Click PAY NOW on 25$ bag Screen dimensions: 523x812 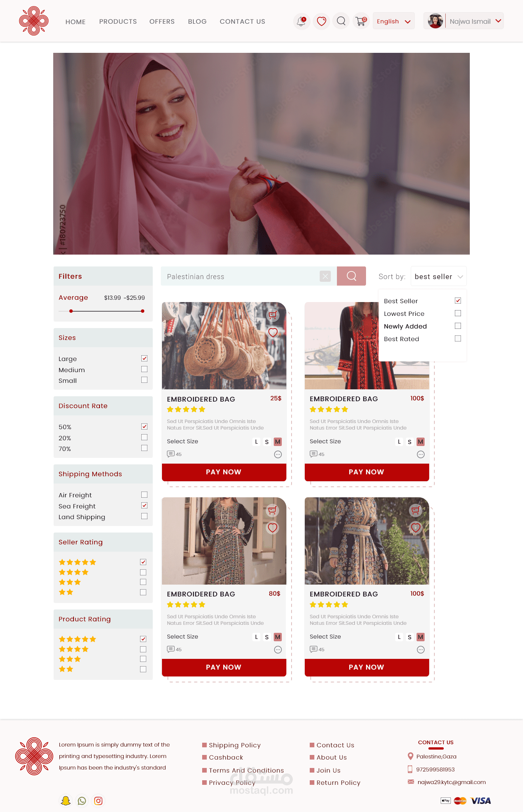tap(224, 472)
